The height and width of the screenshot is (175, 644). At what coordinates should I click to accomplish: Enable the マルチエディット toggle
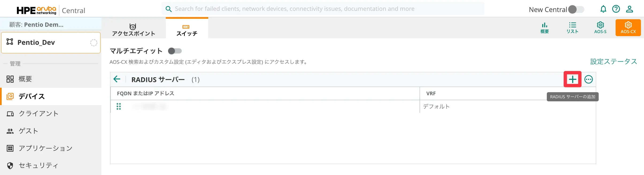tap(175, 51)
